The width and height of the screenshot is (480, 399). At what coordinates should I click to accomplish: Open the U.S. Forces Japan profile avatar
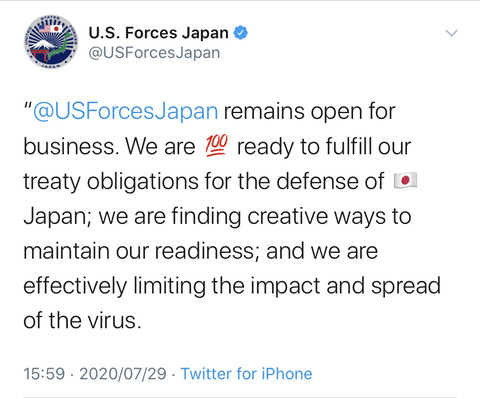(51, 42)
